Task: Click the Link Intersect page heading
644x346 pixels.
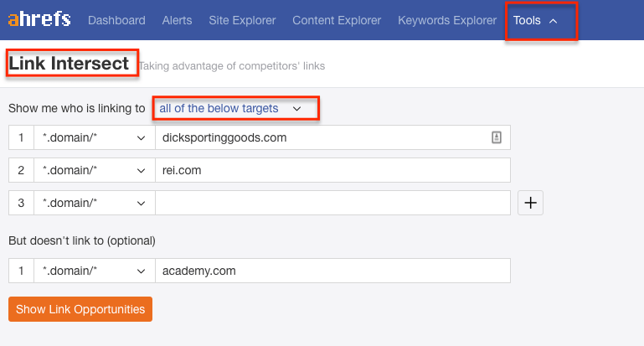Action: point(70,64)
